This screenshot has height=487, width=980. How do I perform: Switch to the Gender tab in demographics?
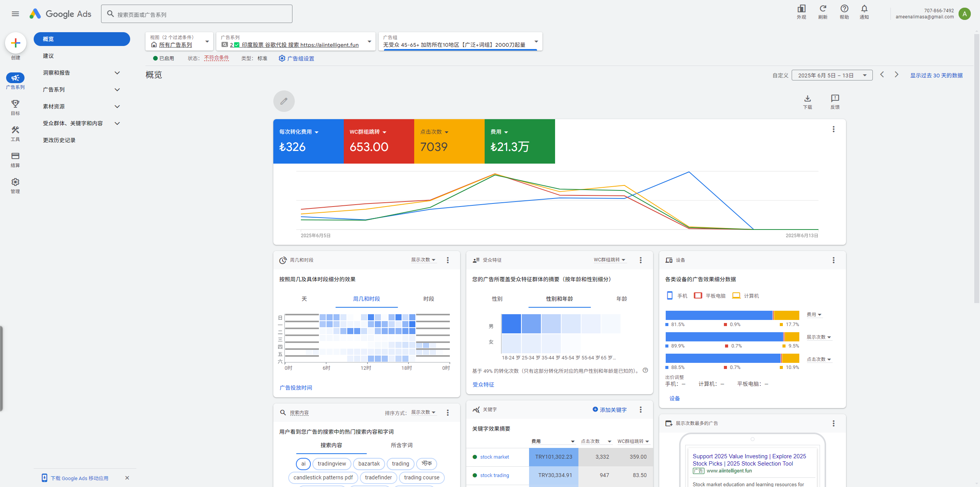pyautogui.click(x=497, y=299)
